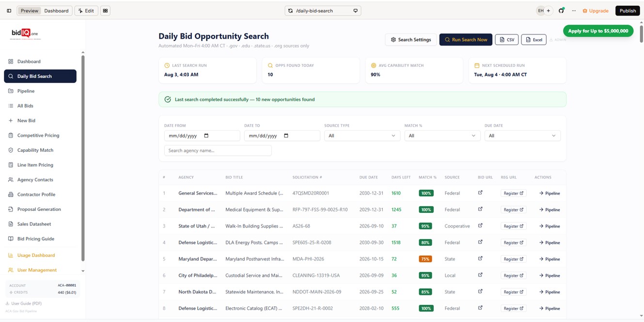Viewport: 644px width, 322px height.
Task: Open Dashboard in the sidebar
Action: (x=40, y=62)
